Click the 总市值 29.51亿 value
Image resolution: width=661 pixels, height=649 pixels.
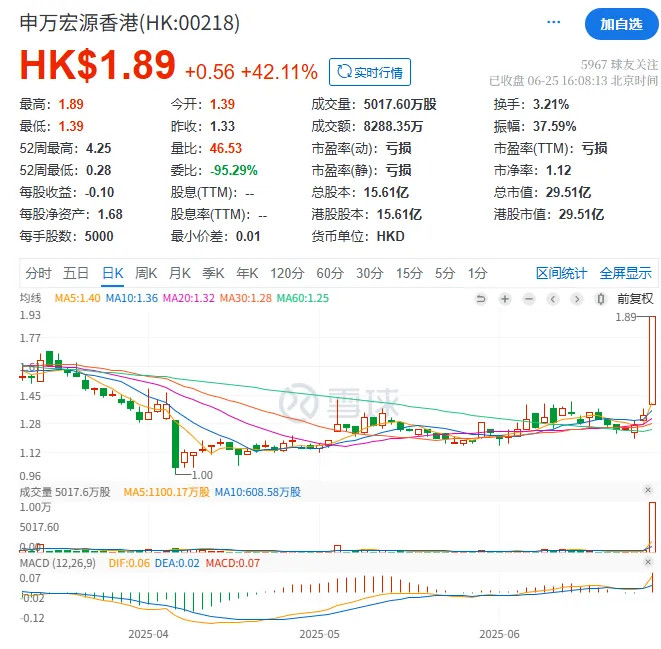pyautogui.click(x=568, y=192)
